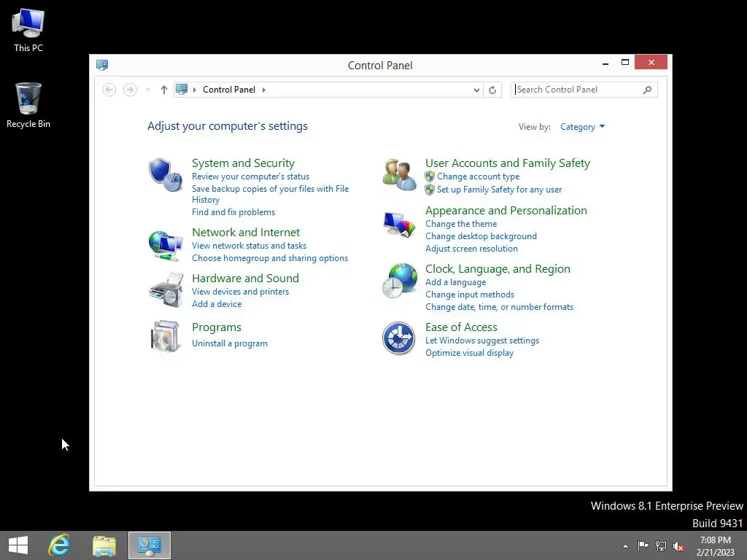
Task: Go back using the Back arrow
Action: pos(109,90)
